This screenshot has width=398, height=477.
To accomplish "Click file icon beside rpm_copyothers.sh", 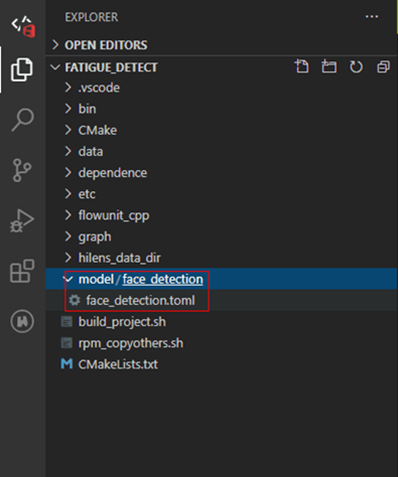I will point(67,343).
